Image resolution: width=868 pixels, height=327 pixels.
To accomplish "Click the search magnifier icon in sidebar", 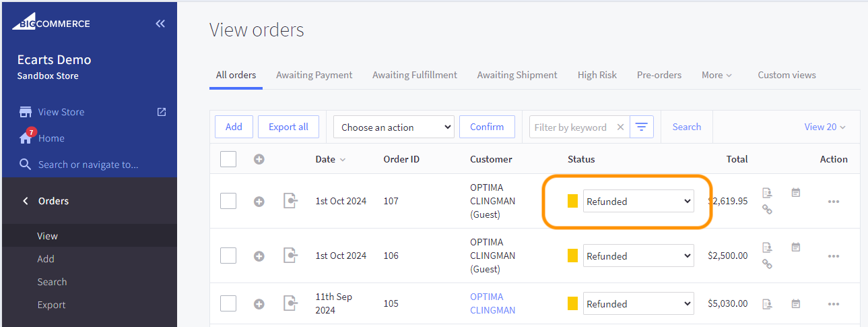I will (26, 165).
